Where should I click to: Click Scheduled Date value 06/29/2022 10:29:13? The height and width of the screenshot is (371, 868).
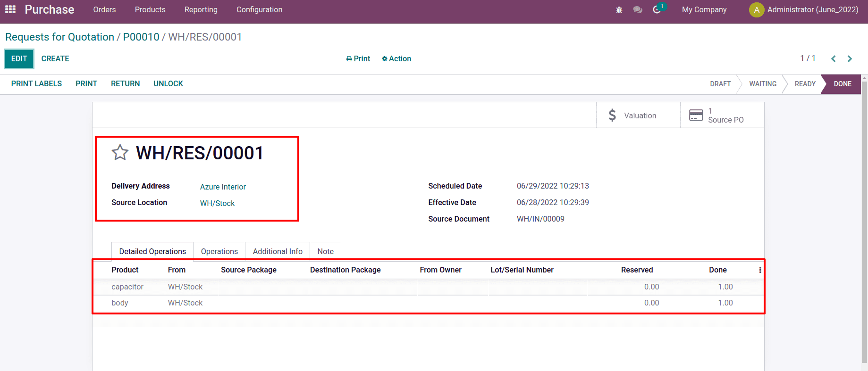click(x=553, y=186)
